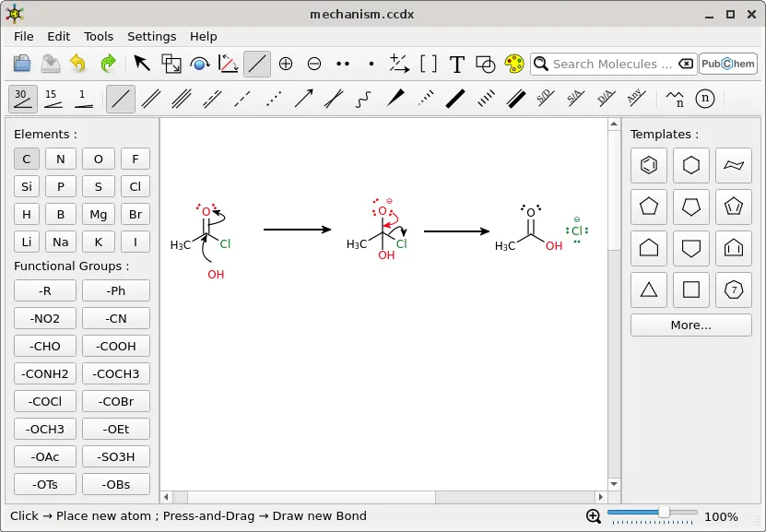Screen dimensions: 766x532
Task: Open the Tools menu
Action: [99, 37]
